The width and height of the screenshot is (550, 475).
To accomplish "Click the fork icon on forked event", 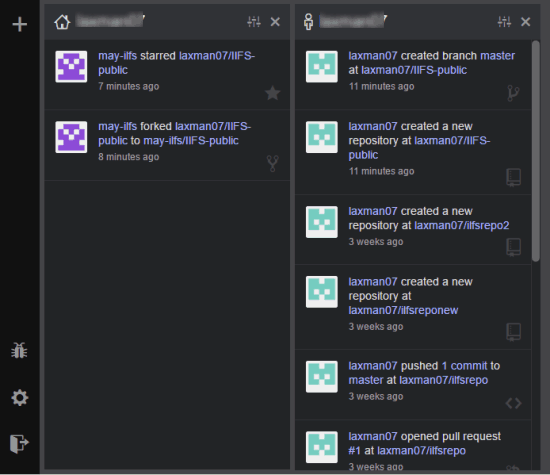I will [x=273, y=163].
